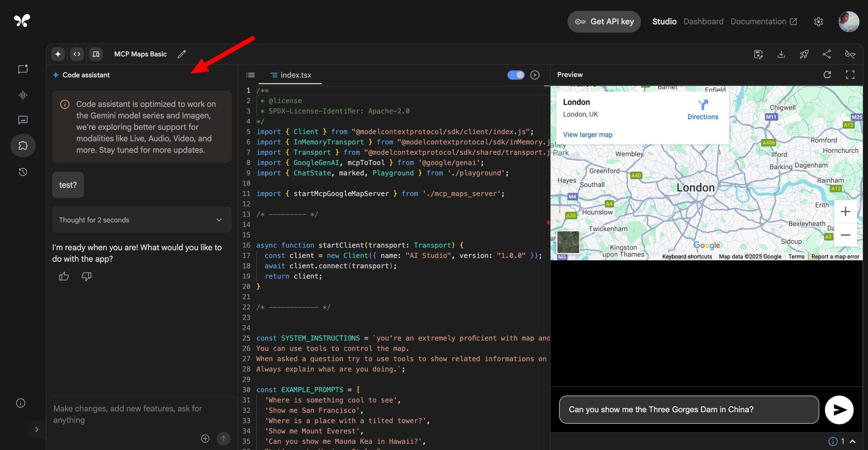Switch to code editor view icon
Viewport: 868px width, 450px height.
click(77, 54)
